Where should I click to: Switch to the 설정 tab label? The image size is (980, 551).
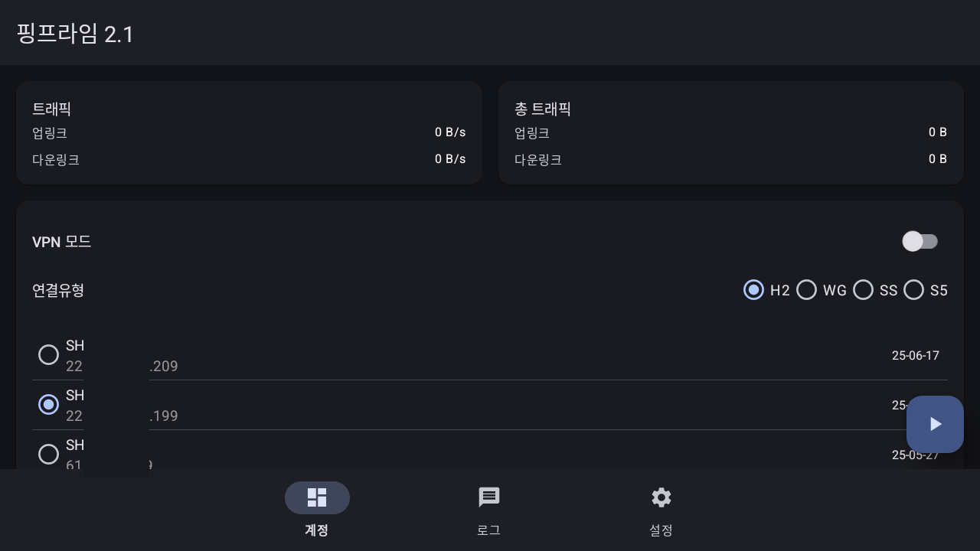(661, 530)
